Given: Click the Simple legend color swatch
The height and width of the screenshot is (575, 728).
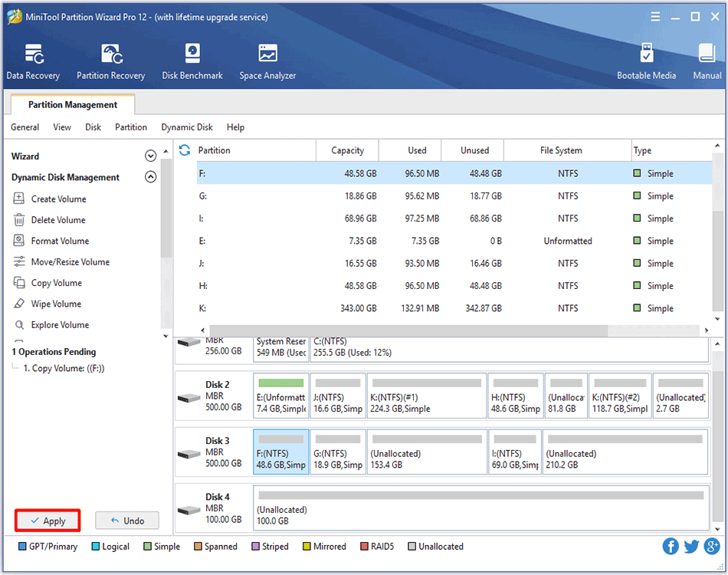Looking at the screenshot, I should (x=147, y=547).
